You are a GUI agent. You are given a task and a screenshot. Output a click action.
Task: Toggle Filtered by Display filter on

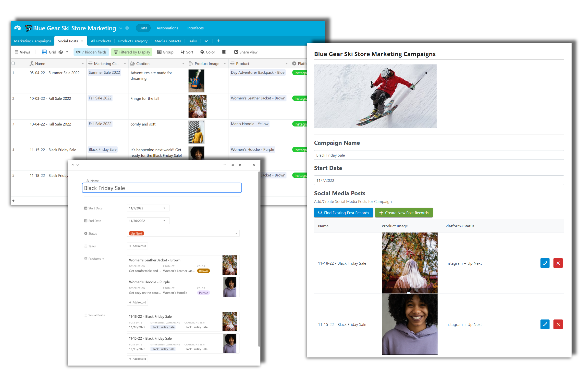click(133, 52)
